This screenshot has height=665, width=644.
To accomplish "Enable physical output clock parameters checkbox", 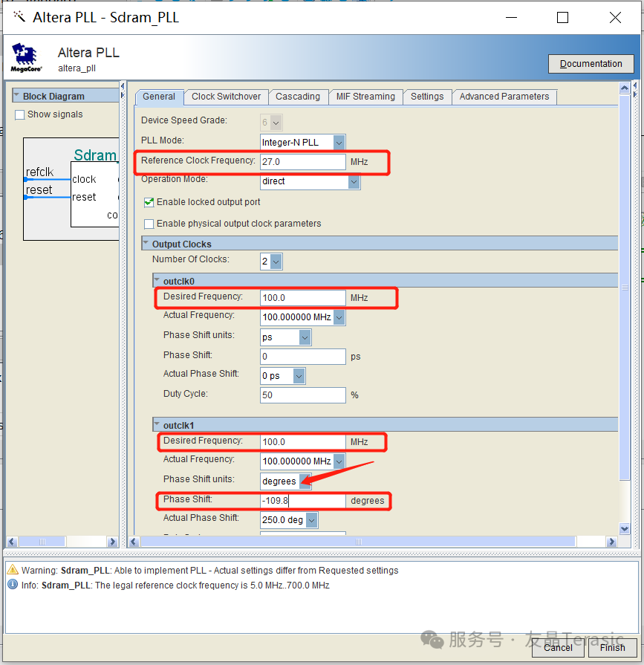I will pyautogui.click(x=149, y=224).
